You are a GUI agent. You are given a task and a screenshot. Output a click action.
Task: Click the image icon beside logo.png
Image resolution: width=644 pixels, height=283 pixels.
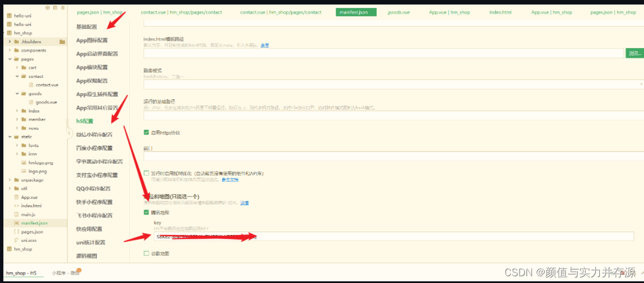tap(23, 171)
